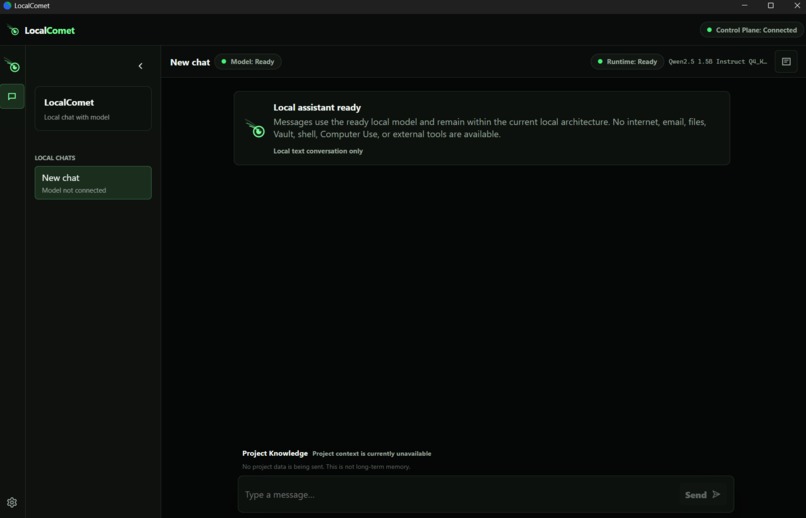Screen dimensions: 806x518
Task: Toggle the panel icon beside the model name
Action: [x=786, y=62]
